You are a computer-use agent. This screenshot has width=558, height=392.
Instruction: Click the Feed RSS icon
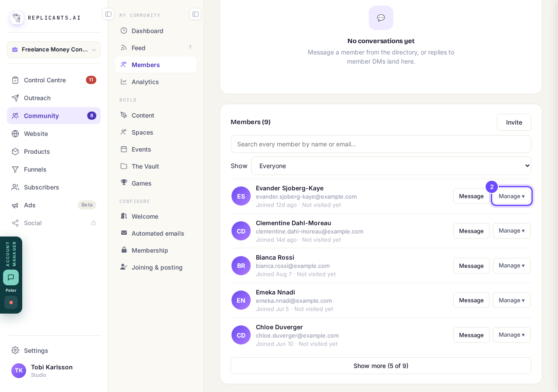pos(124,47)
